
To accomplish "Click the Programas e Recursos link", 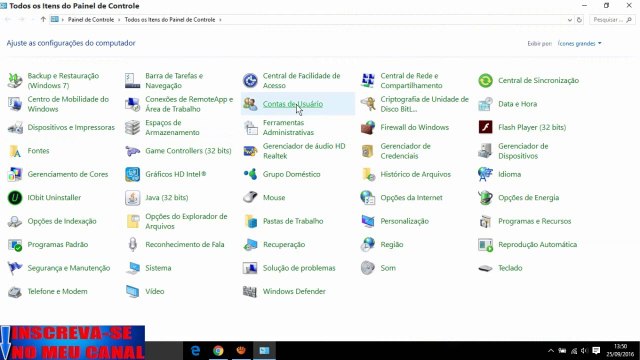I will click(x=535, y=221).
